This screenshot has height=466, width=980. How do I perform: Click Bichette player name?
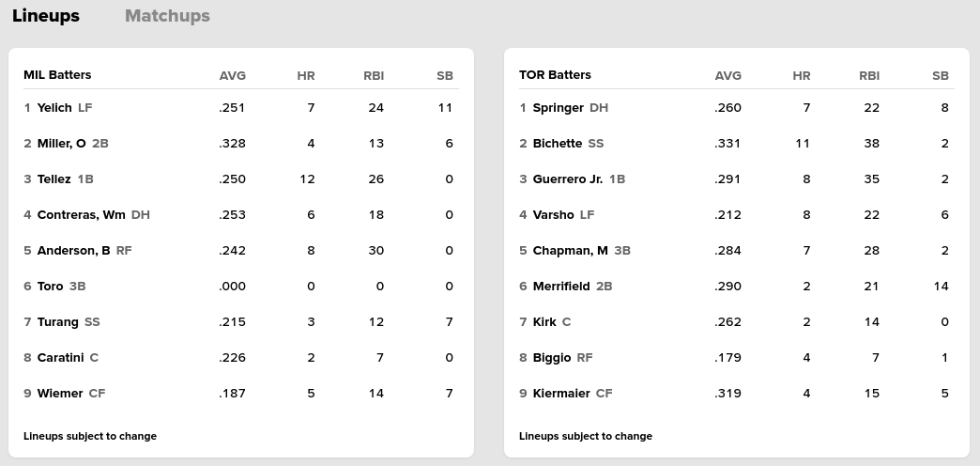pos(557,144)
